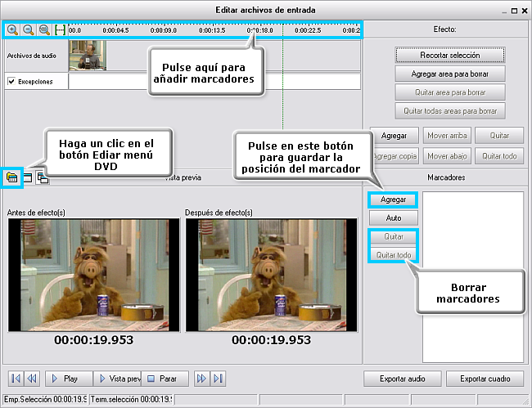
Task: Click the Exportar audio button
Action: click(403, 379)
